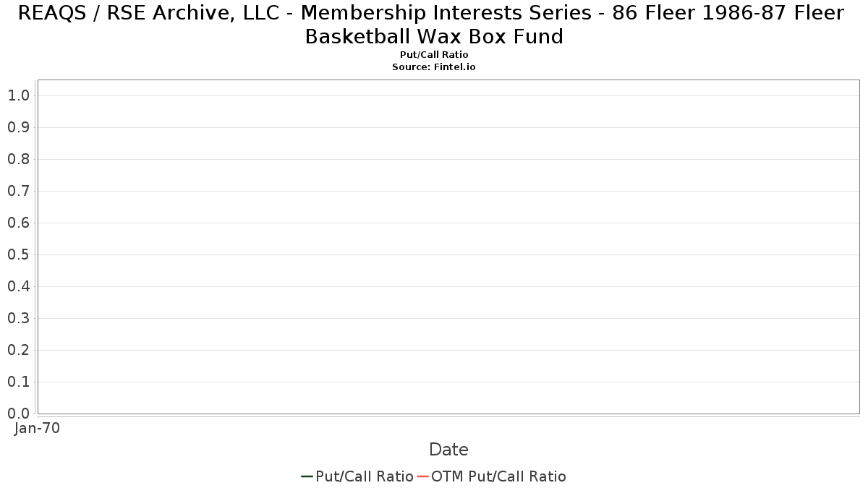Select the 0.8 y-axis tick label
Viewport: 868px width, 488px height.
coord(18,159)
